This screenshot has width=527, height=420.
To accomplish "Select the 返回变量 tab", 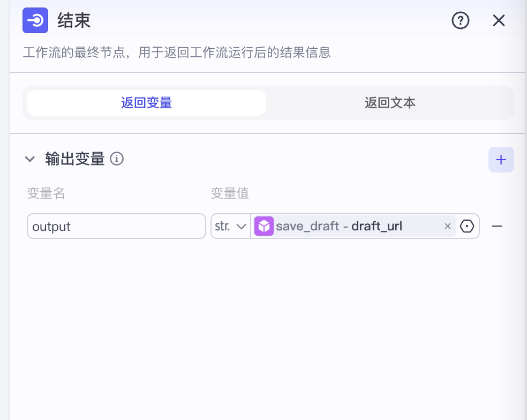I will (146, 102).
